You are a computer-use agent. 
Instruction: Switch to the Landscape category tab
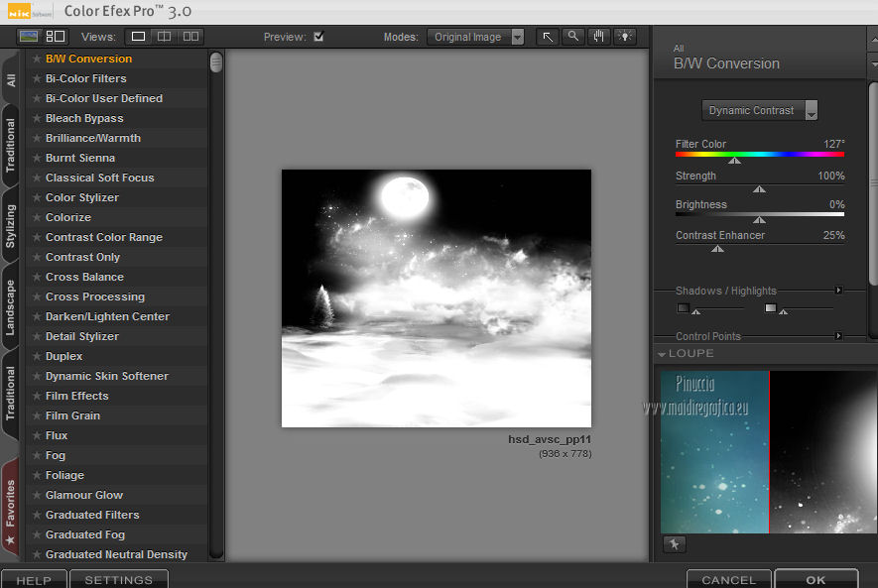[11, 307]
